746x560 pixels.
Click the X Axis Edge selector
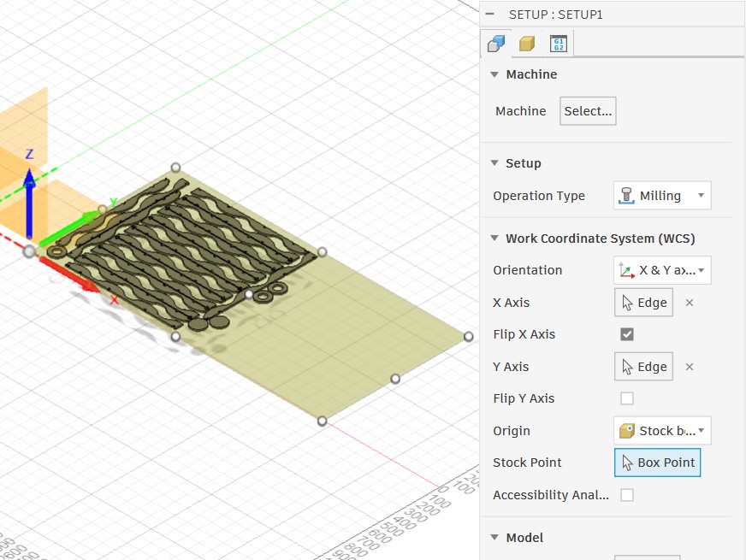click(643, 303)
